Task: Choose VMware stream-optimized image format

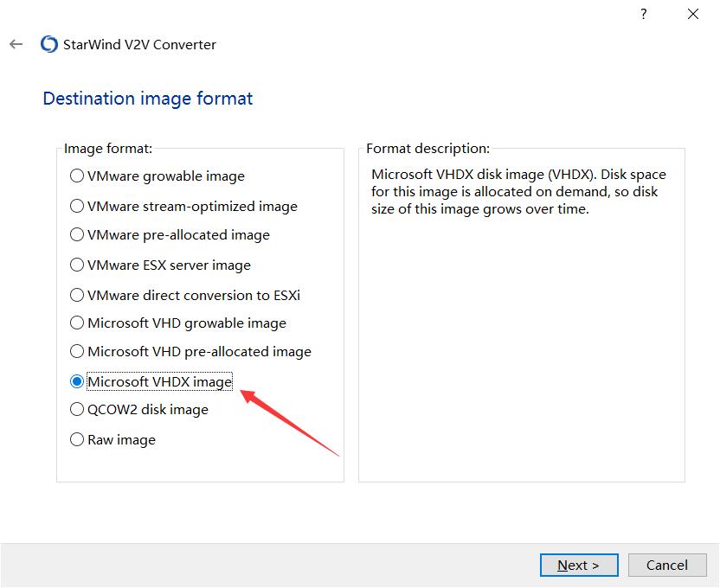Action: (x=77, y=207)
